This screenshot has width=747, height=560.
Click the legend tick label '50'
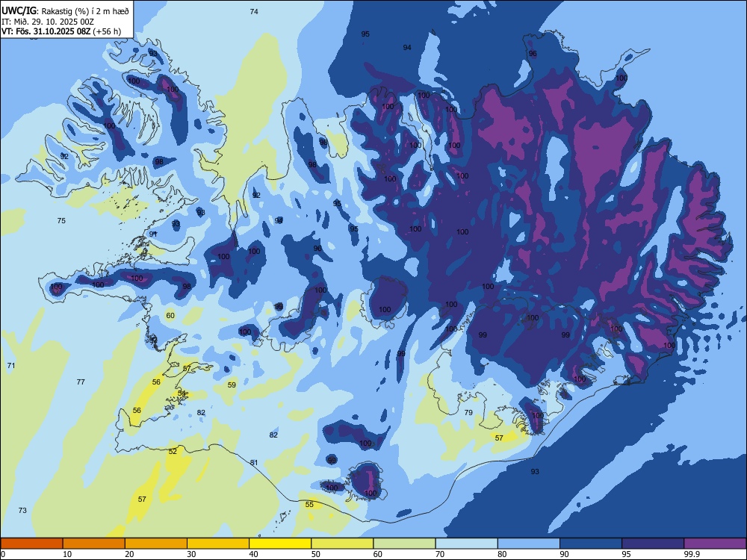[x=315, y=554]
